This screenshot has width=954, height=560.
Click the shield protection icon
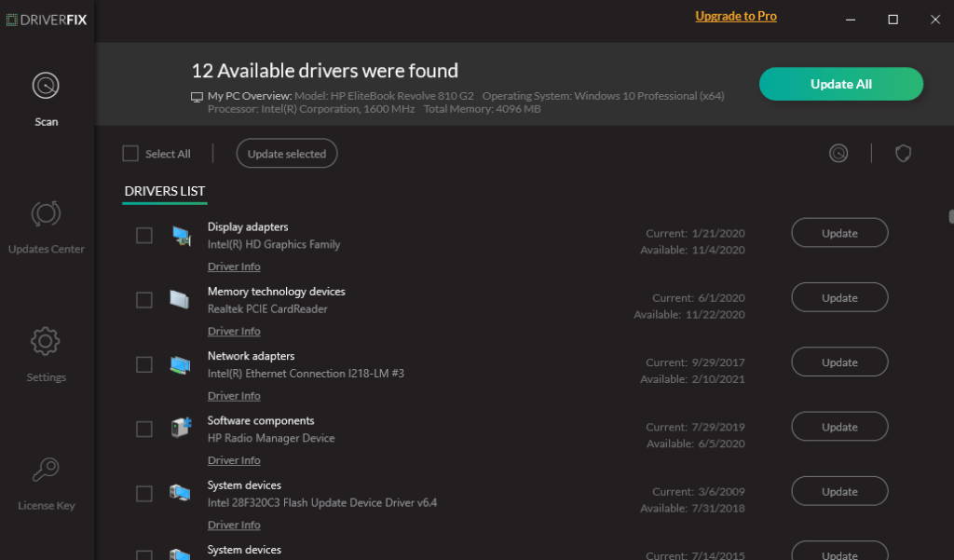pos(903,153)
